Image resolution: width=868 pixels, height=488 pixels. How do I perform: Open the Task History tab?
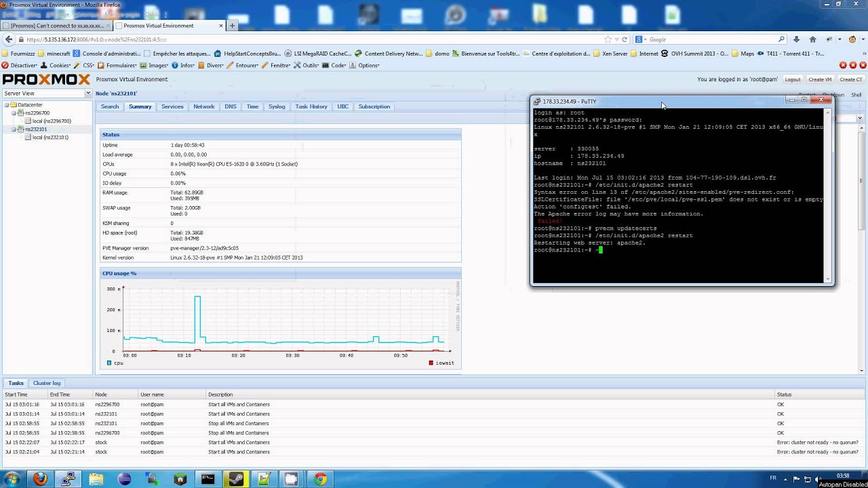coord(311,106)
